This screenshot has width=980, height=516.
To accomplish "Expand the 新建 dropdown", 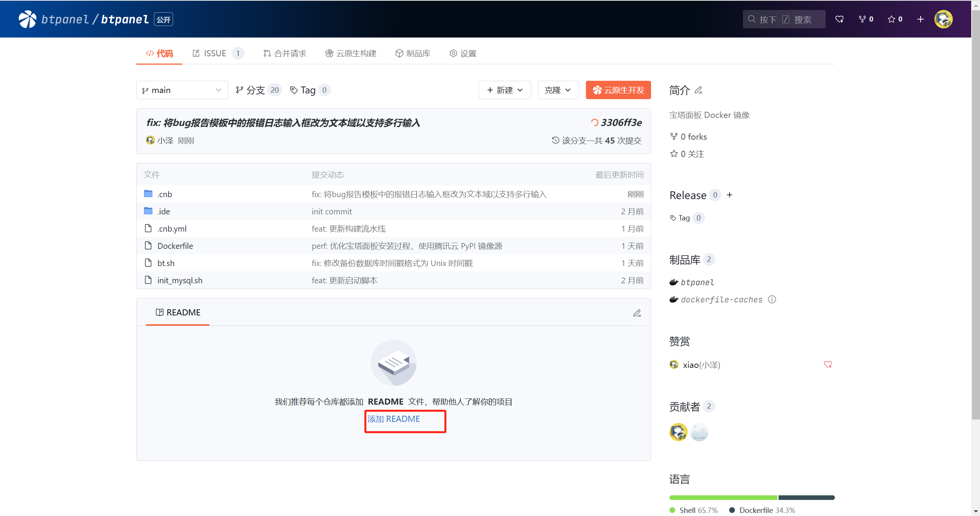I will click(504, 90).
